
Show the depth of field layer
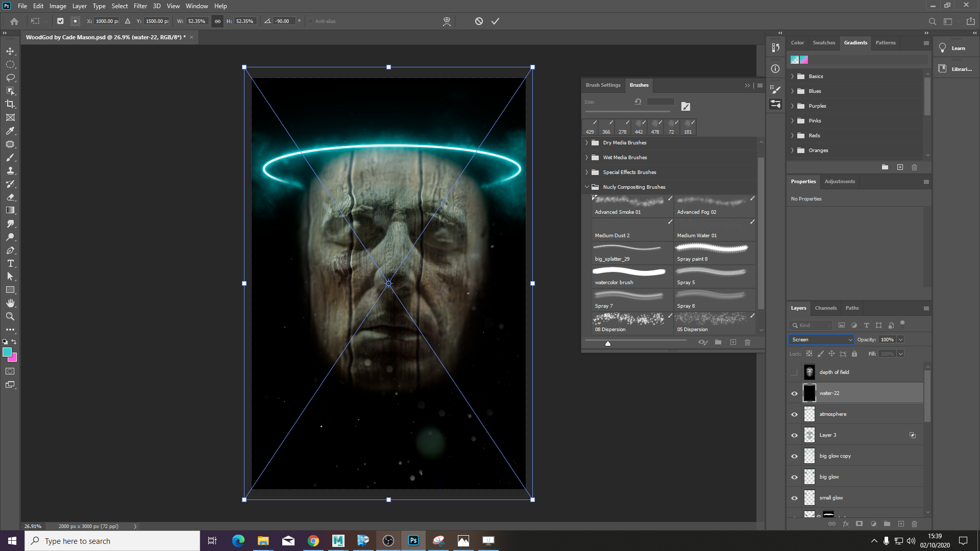(794, 372)
